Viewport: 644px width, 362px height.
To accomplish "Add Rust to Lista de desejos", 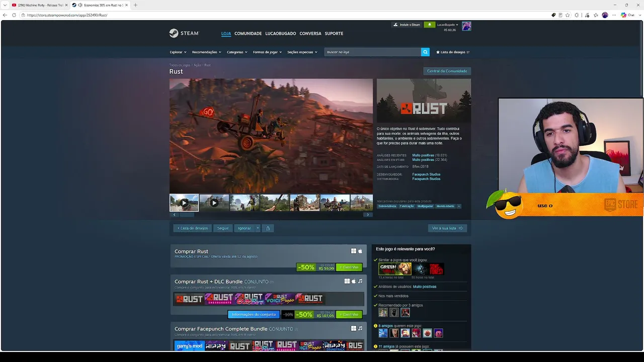I will pos(193,228).
